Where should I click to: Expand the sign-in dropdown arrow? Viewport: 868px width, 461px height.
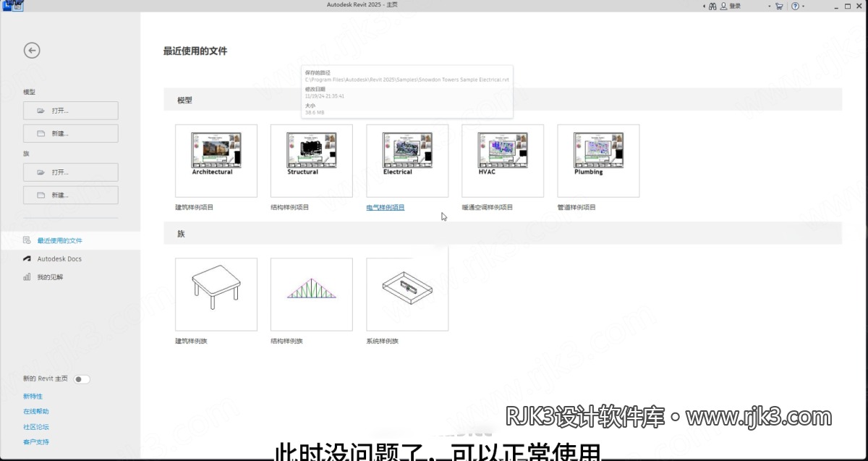[769, 6]
